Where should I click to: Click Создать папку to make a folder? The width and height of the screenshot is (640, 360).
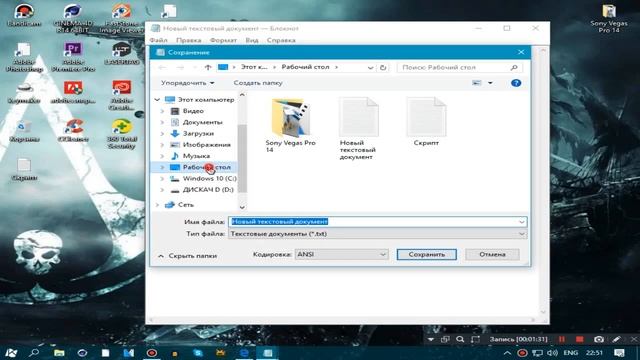[258, 83]
